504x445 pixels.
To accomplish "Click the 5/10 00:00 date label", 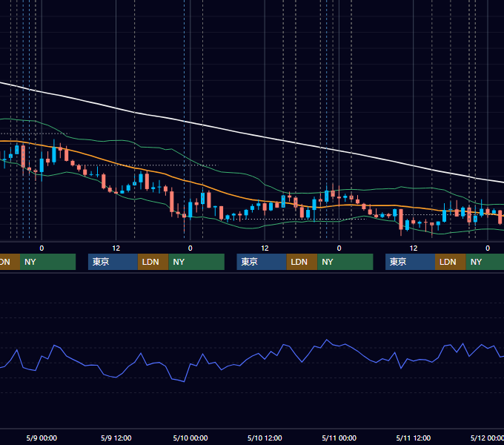I will [x=190, y=438].
